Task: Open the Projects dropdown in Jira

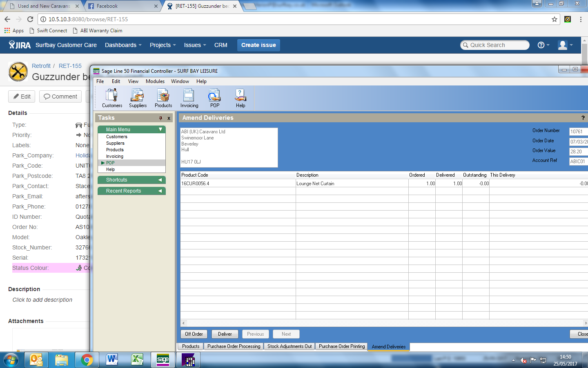Action: (x=163, y=45)
